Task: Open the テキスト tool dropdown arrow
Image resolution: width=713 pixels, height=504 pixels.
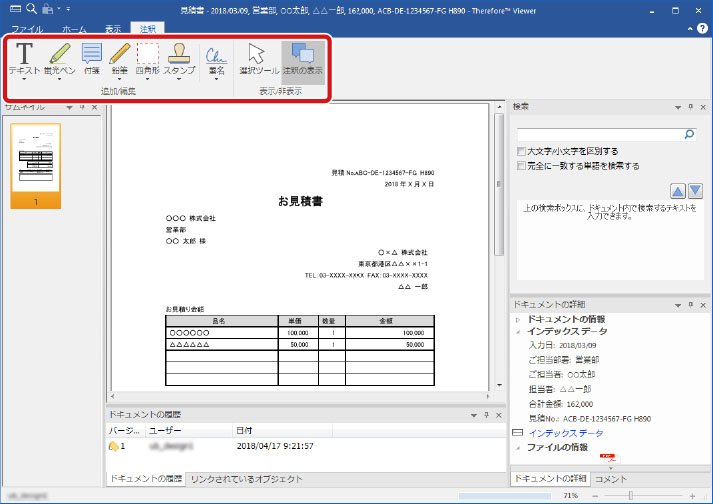Action: tap(24, 81)
